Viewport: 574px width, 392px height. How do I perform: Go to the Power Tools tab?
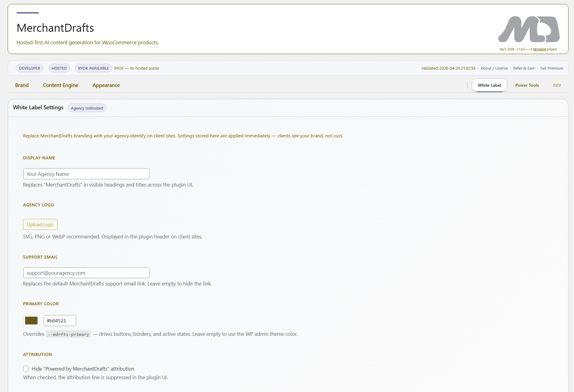coord(527,85)
